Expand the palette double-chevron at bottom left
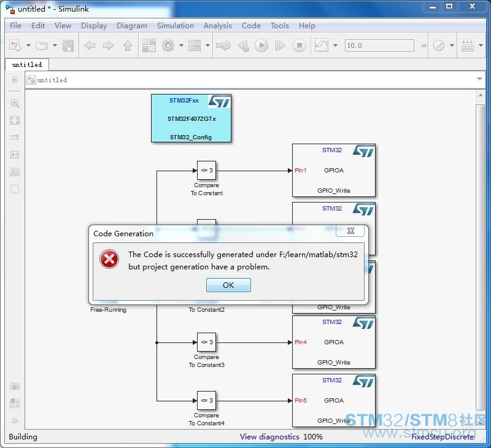This screenshot has width=491, height=448. tap(15, 420)
